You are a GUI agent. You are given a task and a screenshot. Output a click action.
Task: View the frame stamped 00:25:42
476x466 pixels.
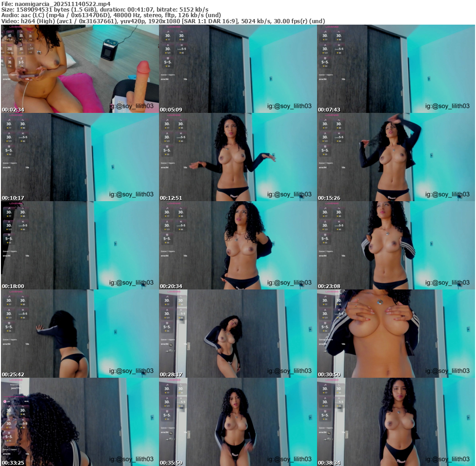coord(80,334)
